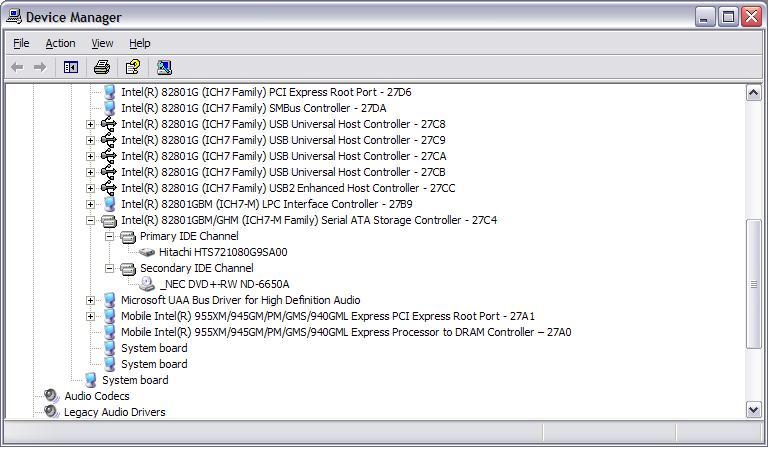This screenshot has height=450, width=769.
Task: Select Secondary IDE Channel text
Action: click(x=197, y=268)
